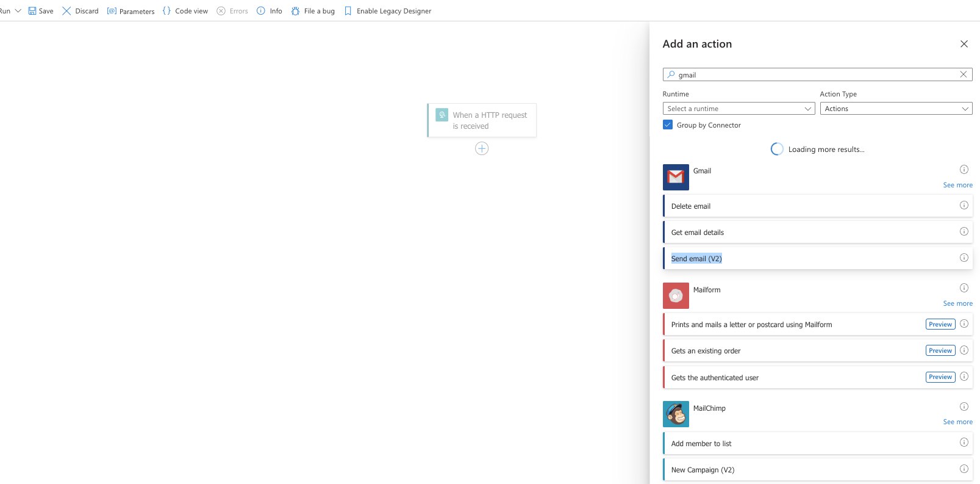980x484 pixels.
Task: Click the plus icon below HTTP trigger
Action: point(482,148)
